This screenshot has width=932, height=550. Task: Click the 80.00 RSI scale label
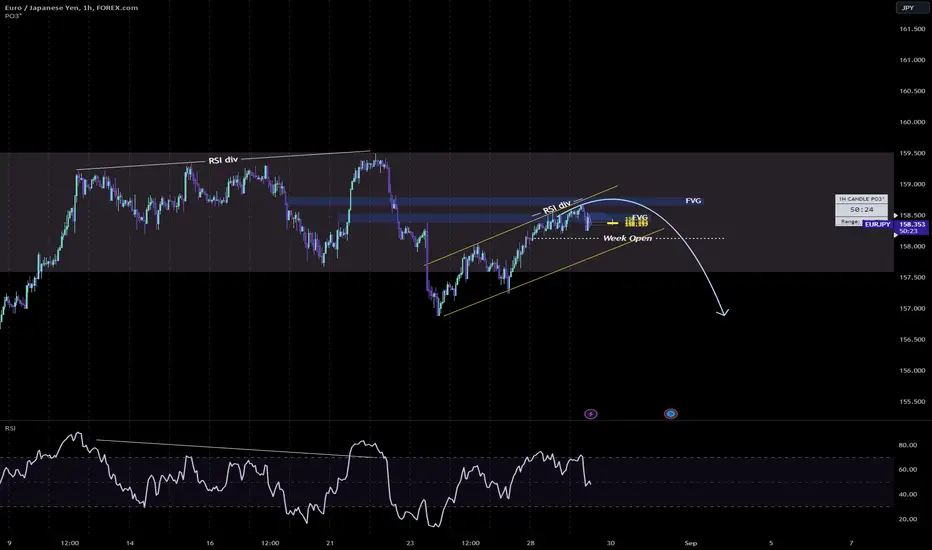908,445
